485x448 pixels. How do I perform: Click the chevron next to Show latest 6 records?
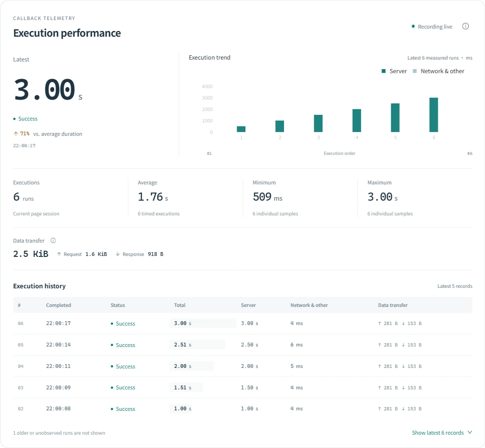pos(470,432)
